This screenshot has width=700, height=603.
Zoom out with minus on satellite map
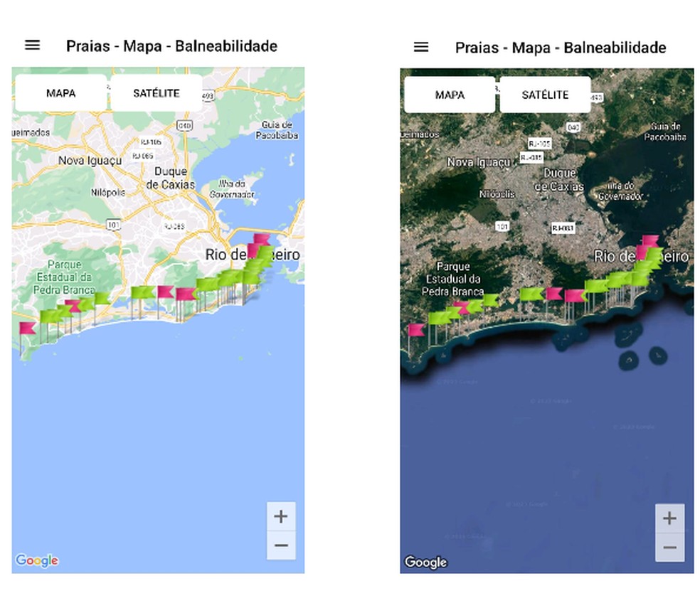(669, 548)
